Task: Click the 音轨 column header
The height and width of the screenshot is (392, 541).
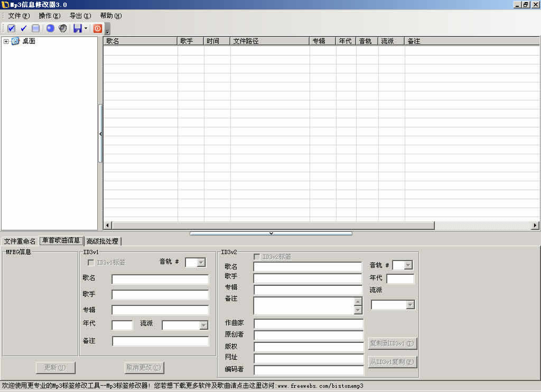Action: [x=367, y=41]
